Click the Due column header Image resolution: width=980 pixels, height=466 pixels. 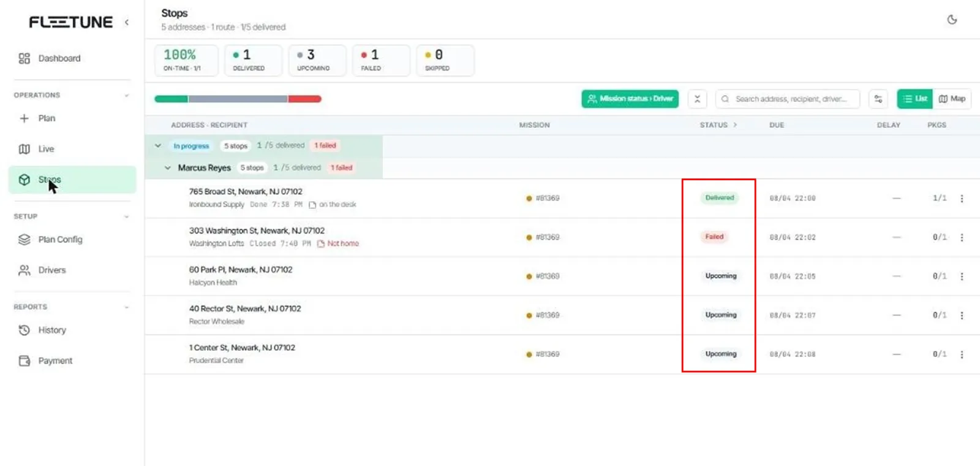(x=777, y=125)
